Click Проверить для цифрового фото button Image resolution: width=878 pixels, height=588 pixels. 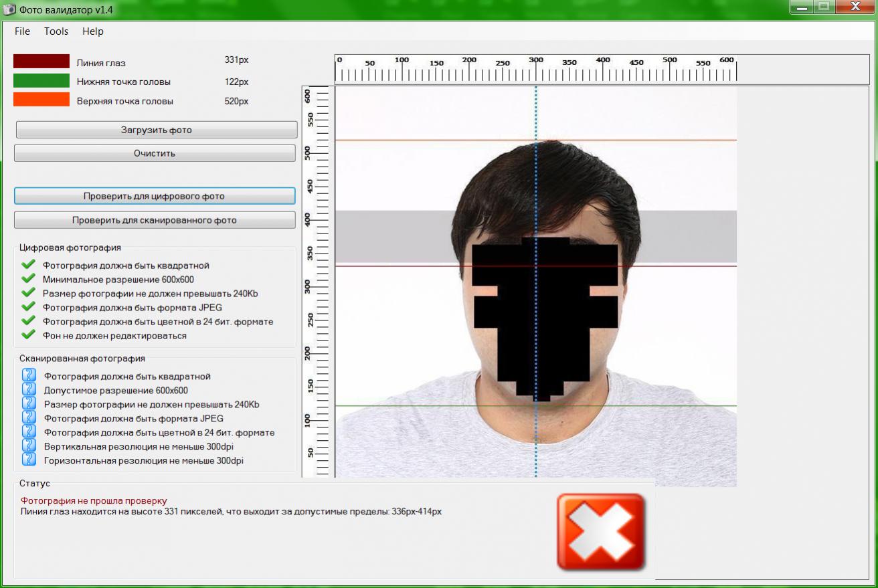click(x=155, y=196)
